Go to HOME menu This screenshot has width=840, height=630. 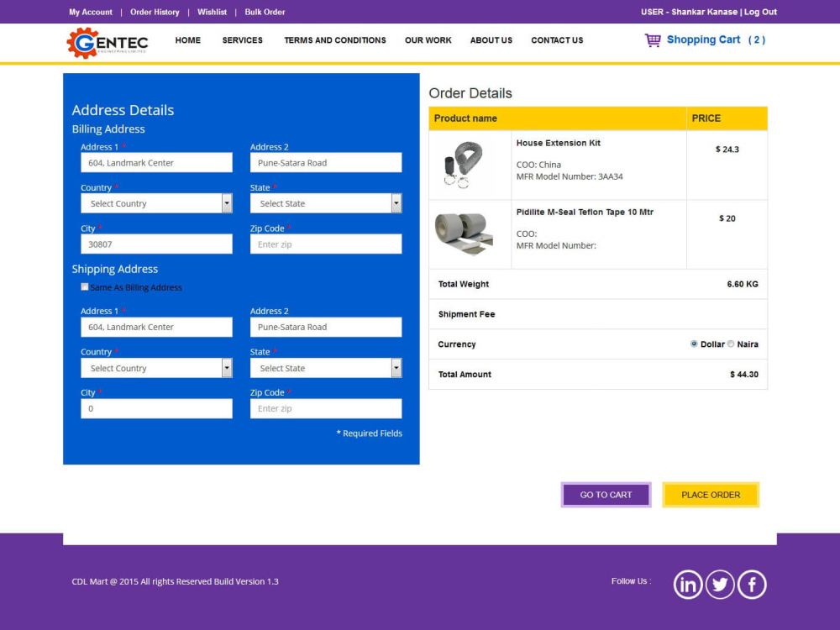187,40
